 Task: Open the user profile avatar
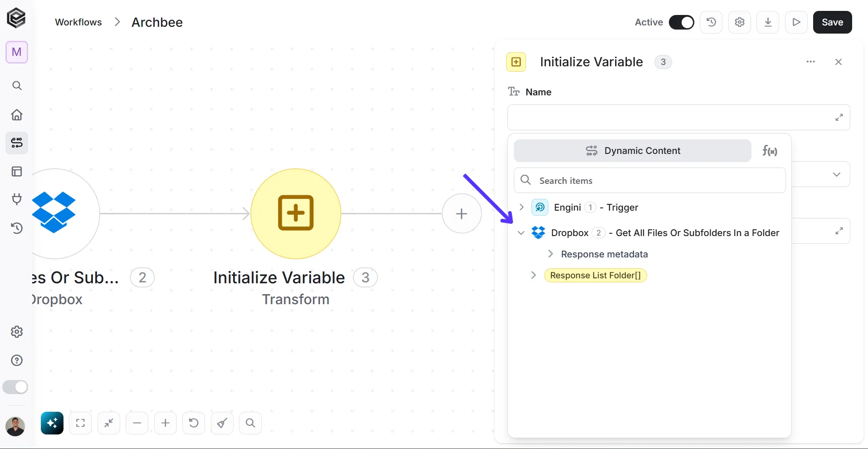[15, 426]
